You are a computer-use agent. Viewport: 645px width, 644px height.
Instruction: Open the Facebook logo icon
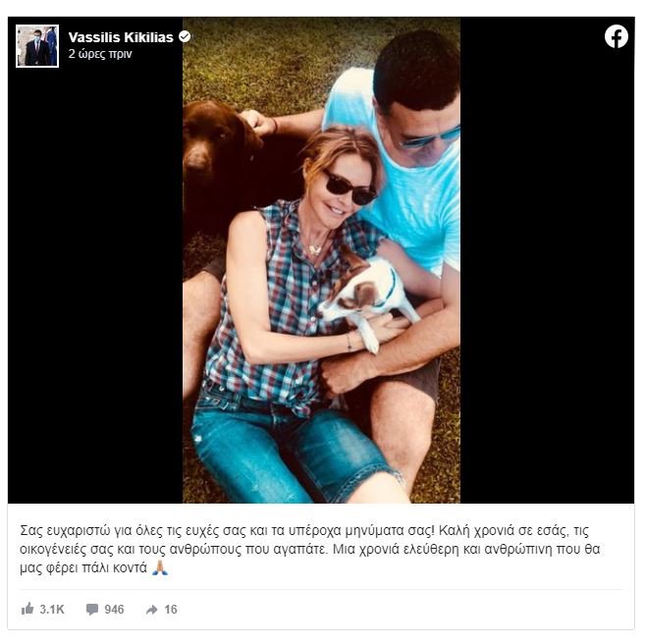pos(616,36)
